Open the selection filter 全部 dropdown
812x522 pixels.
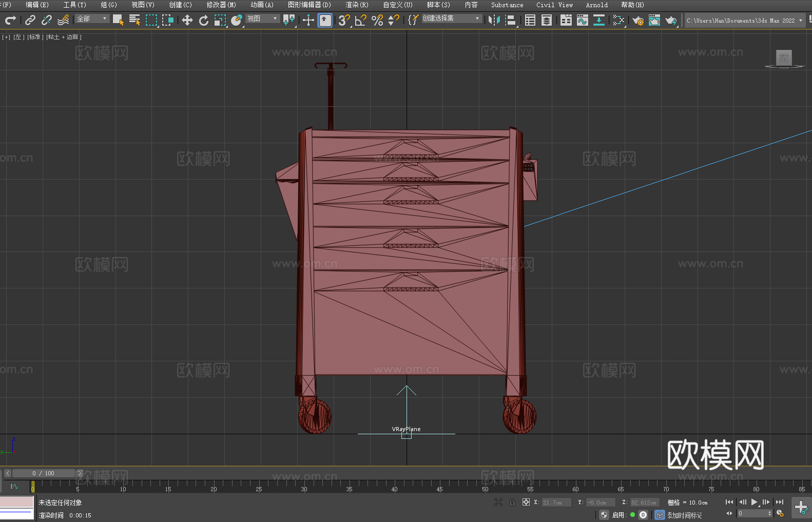[x=92, y=18]
